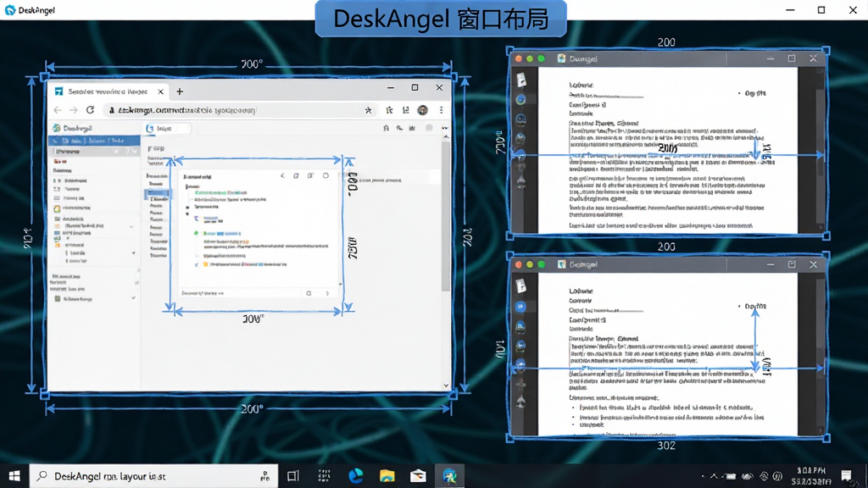This screenshot has width=868, height=488.
Task: Click the DeskAngel icon on the taskbar
Action: pyautogui.click(x=449, y=476)
